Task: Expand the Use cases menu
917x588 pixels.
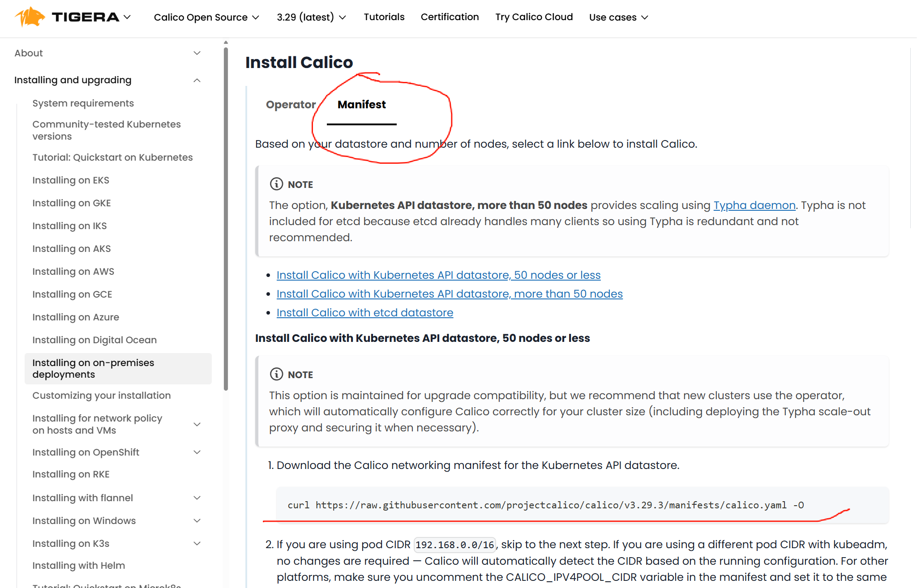Action: [x=618, y=17]
